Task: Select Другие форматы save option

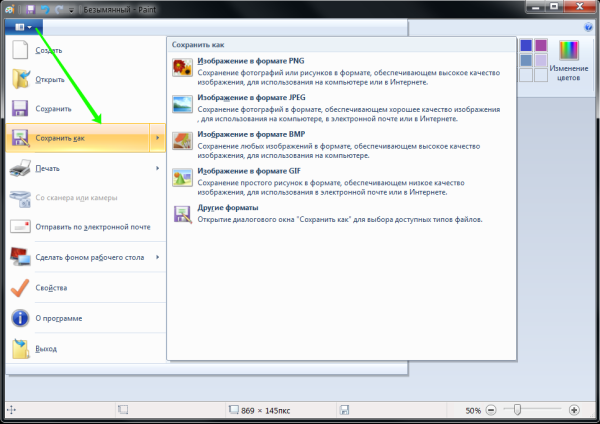Action: click(341, 214)
